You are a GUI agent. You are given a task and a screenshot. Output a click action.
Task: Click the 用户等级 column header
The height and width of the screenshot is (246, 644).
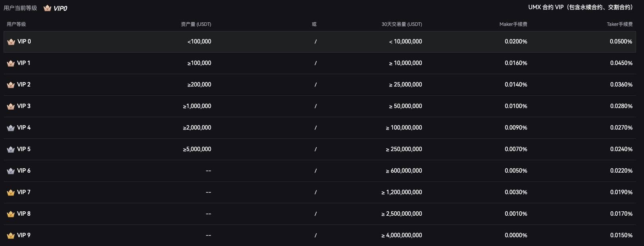[x=16, y=24]
